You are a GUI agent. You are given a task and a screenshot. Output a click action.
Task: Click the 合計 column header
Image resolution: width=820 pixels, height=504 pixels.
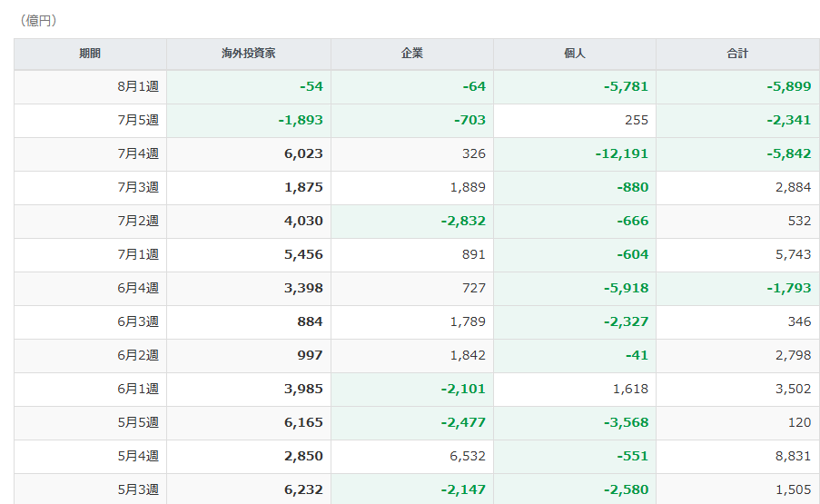(737, 54)
